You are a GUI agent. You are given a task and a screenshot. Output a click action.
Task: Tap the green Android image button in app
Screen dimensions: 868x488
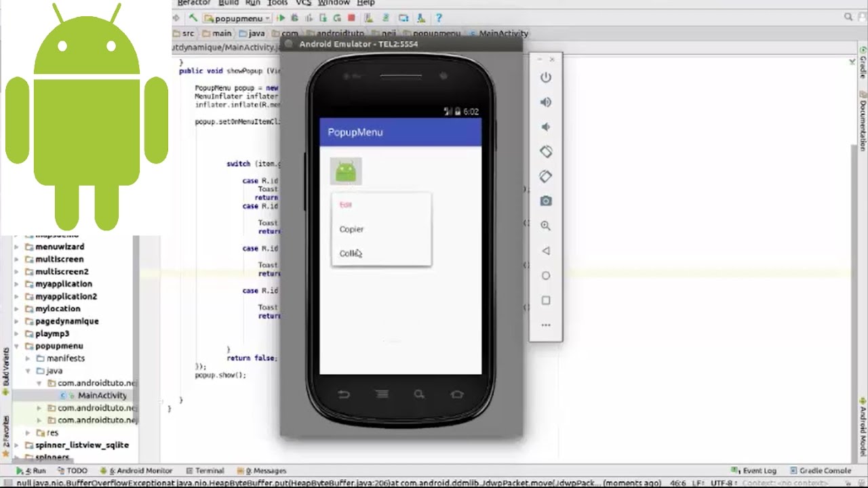(x=346, y=171)
